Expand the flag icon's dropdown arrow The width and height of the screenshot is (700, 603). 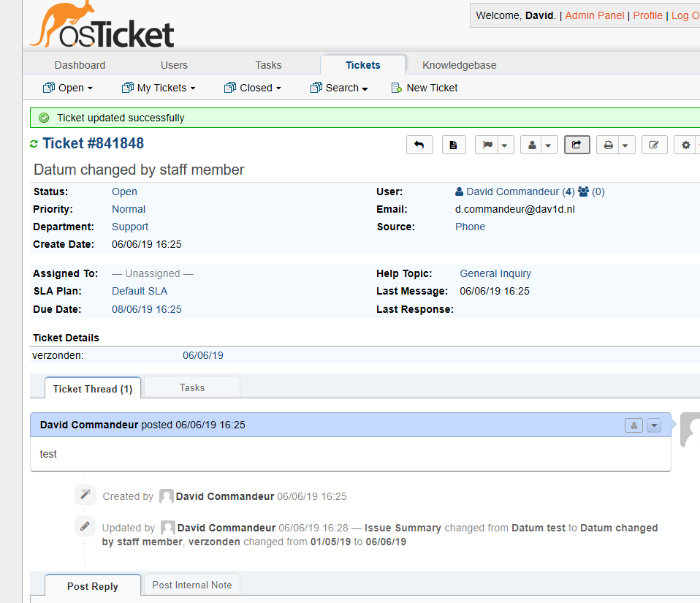coord(503,144)
